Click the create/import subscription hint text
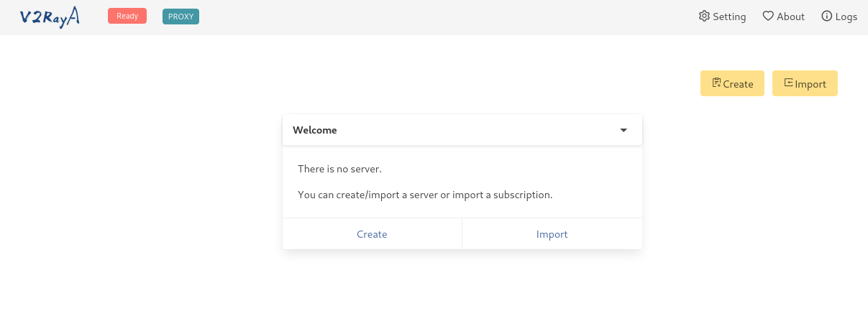Viewport: 868px width, 334px height. 424,195
